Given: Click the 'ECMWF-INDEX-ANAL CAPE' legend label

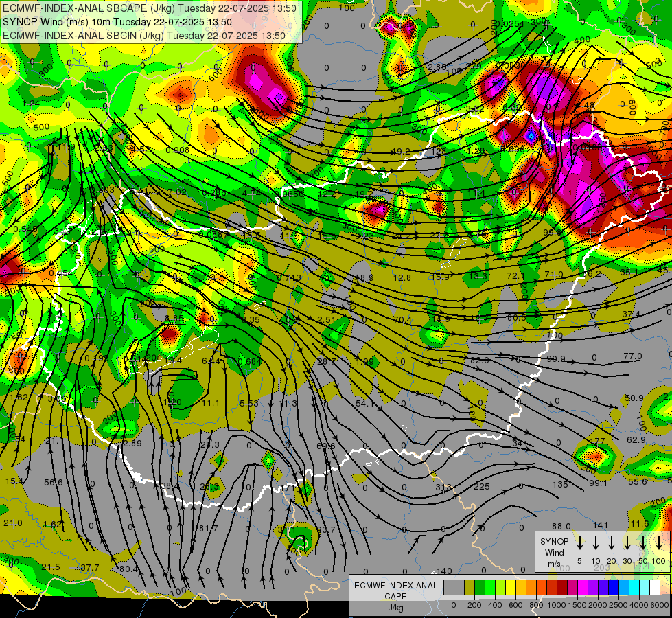Looking at the screenshot, I should point(395,591).
